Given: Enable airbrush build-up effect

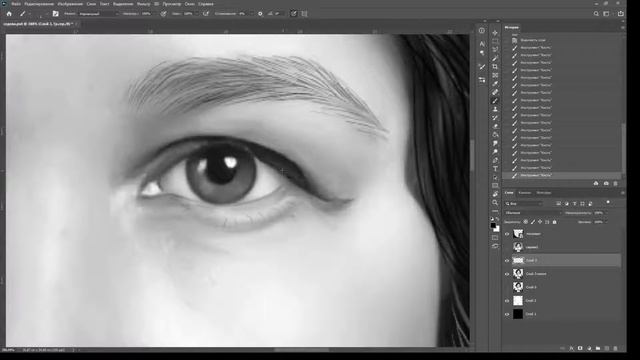Looking at the screenshot, I should click(x=206, y=13).
